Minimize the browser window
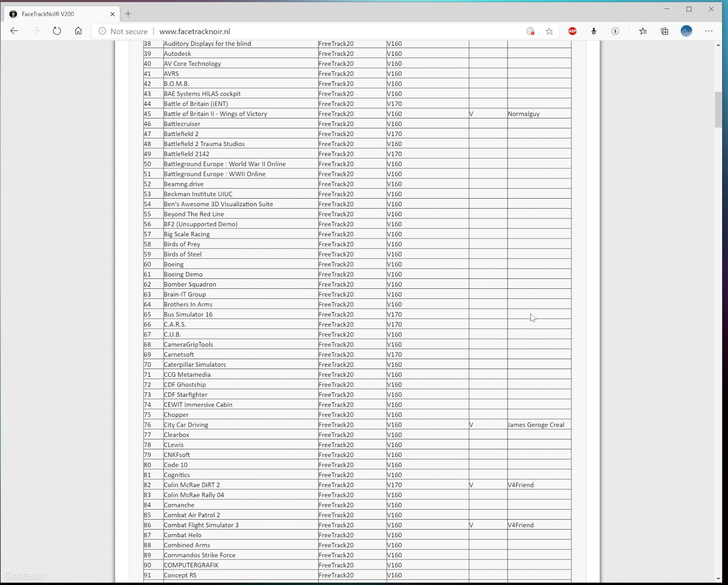The height and width of the screenshot is (585, 728). (x=667, y=9)
